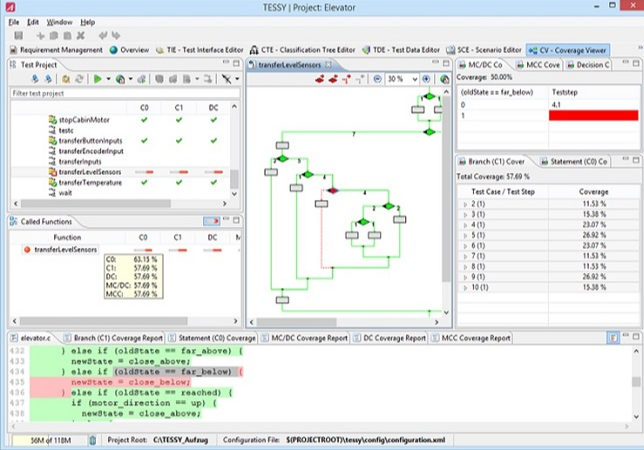Click the Save icon in main toolbar
The image size is (644, 450).
[x=18, y=36]
